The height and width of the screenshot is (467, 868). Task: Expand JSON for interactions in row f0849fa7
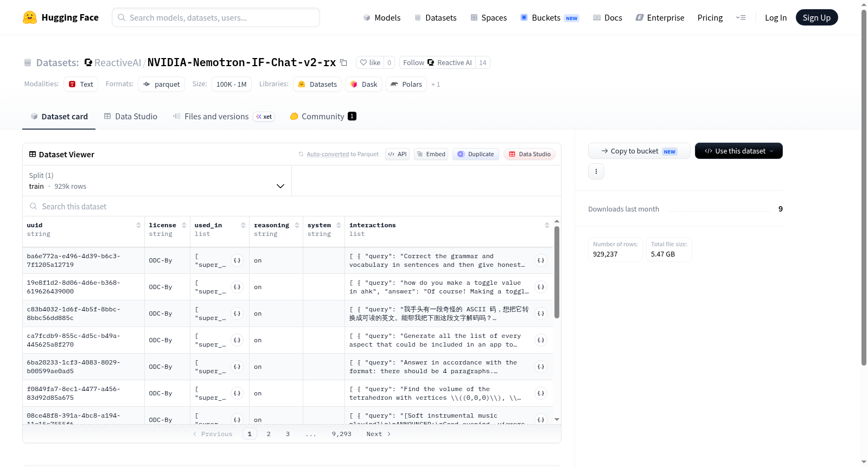[x=541, y=393]
